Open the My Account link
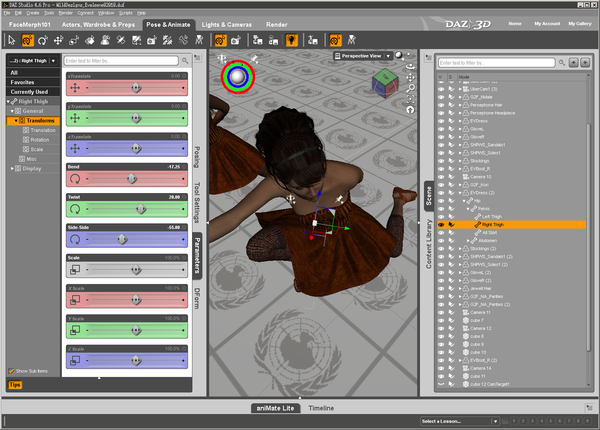This screenshot has width=600, height=430. 547,24
